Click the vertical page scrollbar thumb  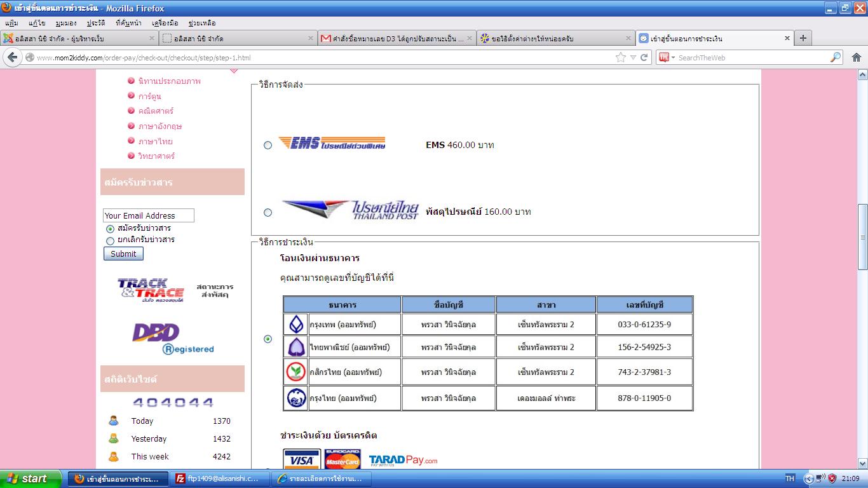tap(862, 237)
